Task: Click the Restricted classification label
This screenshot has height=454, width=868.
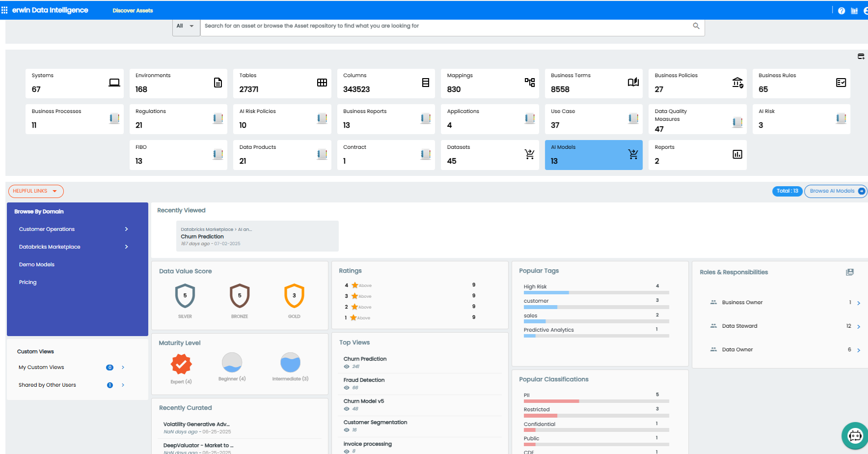Action: click(x=537, y=409)
